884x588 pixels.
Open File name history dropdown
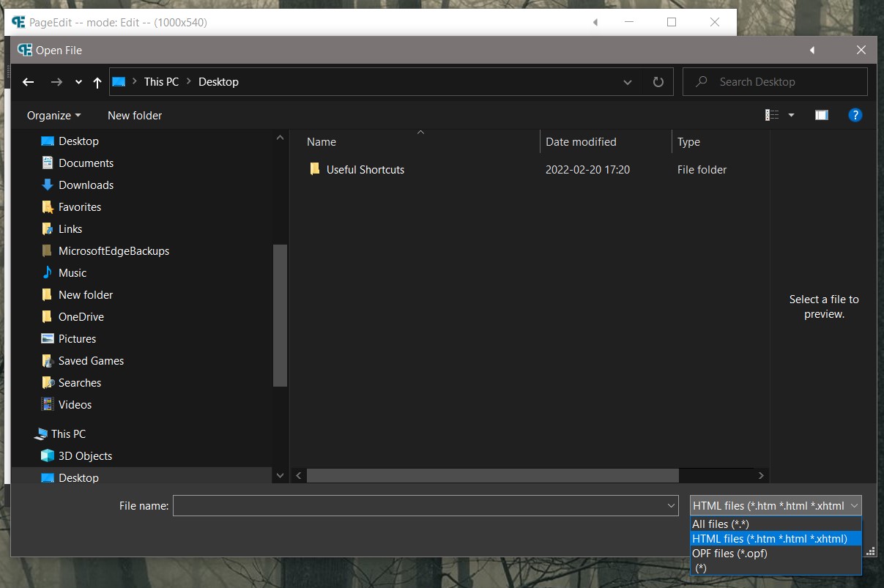point(672,505)
